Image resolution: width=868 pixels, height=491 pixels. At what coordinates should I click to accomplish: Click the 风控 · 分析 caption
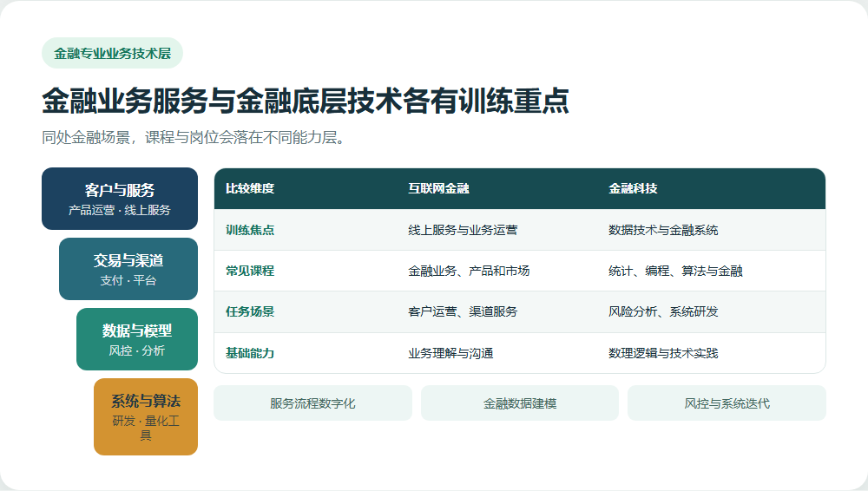click(x=137, y=351)
